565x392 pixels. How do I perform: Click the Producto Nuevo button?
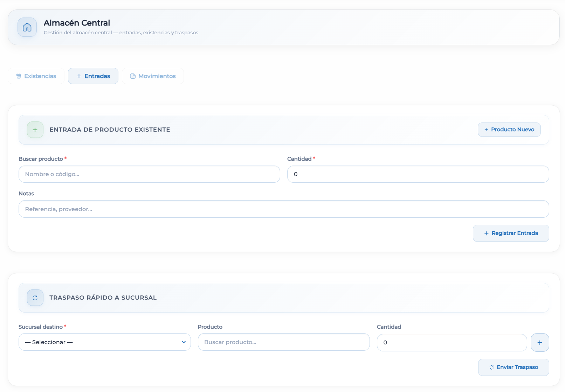(509, 129)
